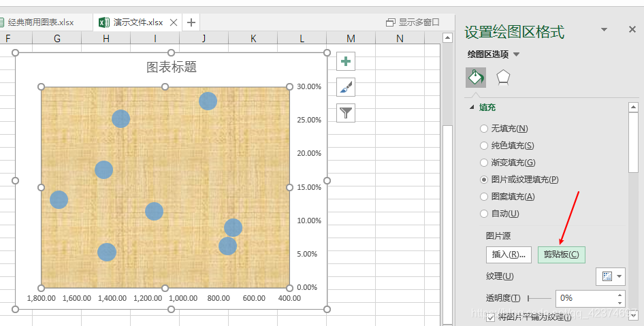Click the 设置绘图区格式 pane title

(514, 32)
